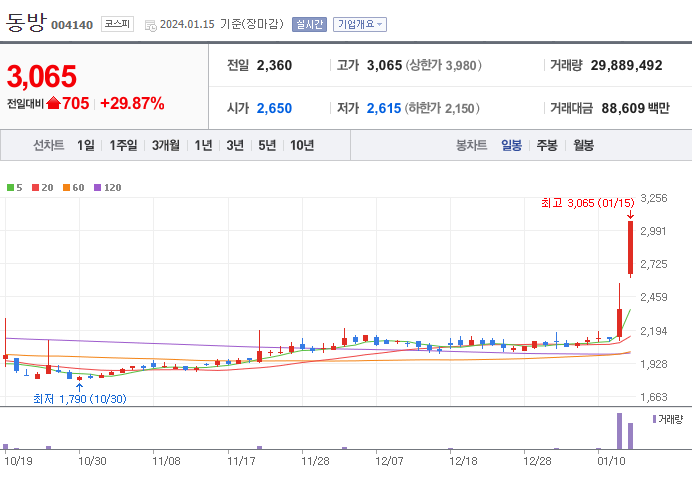Image resolution: width=692 pixels, height=479 pixels.
Task: Click the 12/07 date axis label
Action: pyautogui.click(x=389, y=461)
